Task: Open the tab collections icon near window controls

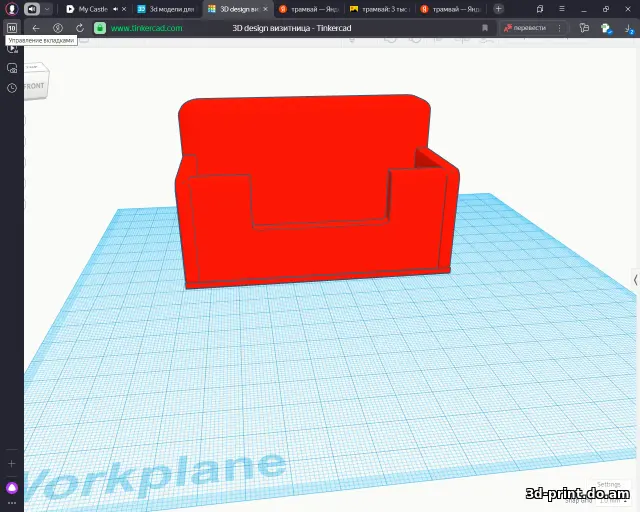Action: click(x=540, y=9)
